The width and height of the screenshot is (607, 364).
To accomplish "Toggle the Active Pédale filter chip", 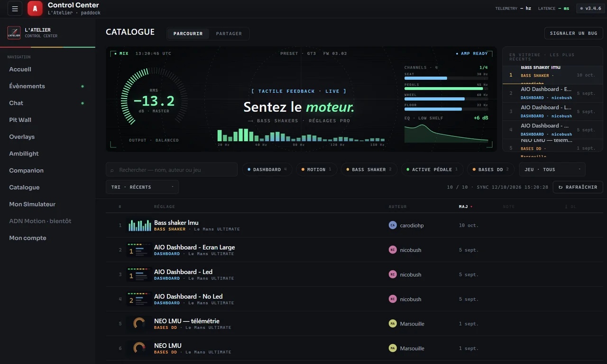I will coord(432,169).
